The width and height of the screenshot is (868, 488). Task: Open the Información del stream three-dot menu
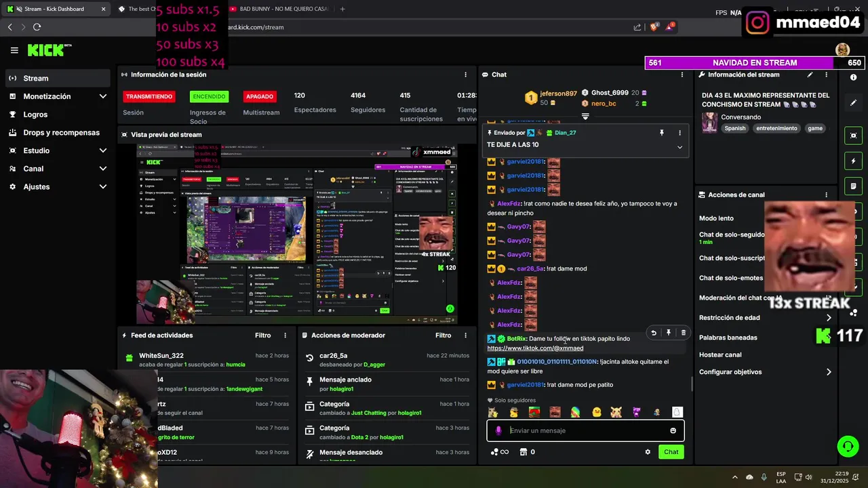tap(826, 75)
